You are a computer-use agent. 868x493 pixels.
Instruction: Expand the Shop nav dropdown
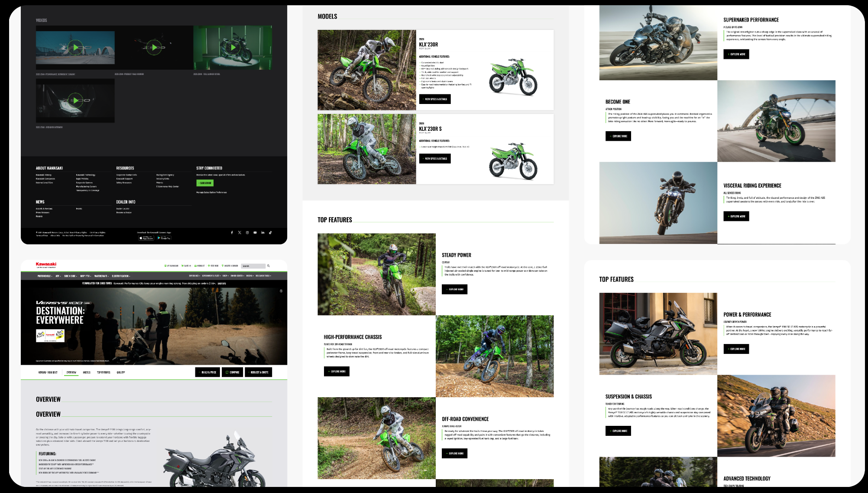coord(225,276)
